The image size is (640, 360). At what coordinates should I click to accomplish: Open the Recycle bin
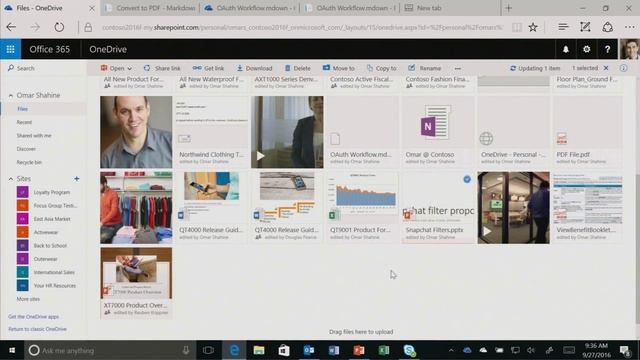coord(29,162)
